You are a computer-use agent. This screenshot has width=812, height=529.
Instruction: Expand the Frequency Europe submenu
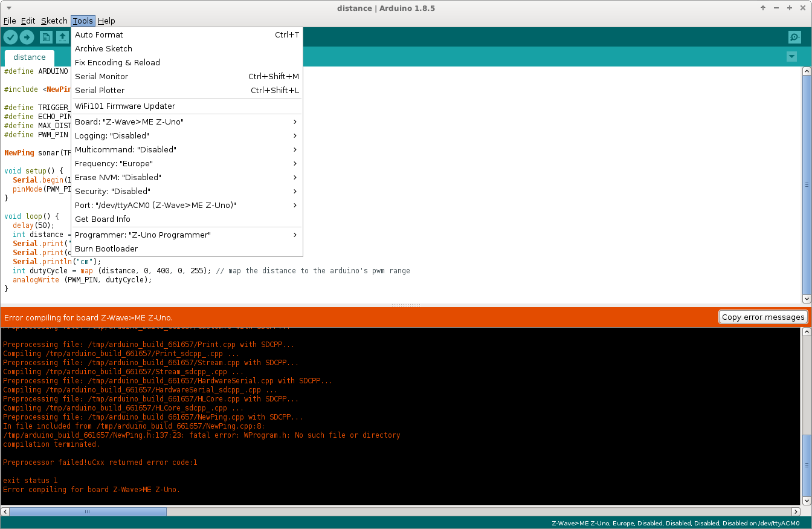(x=187, y=164)
